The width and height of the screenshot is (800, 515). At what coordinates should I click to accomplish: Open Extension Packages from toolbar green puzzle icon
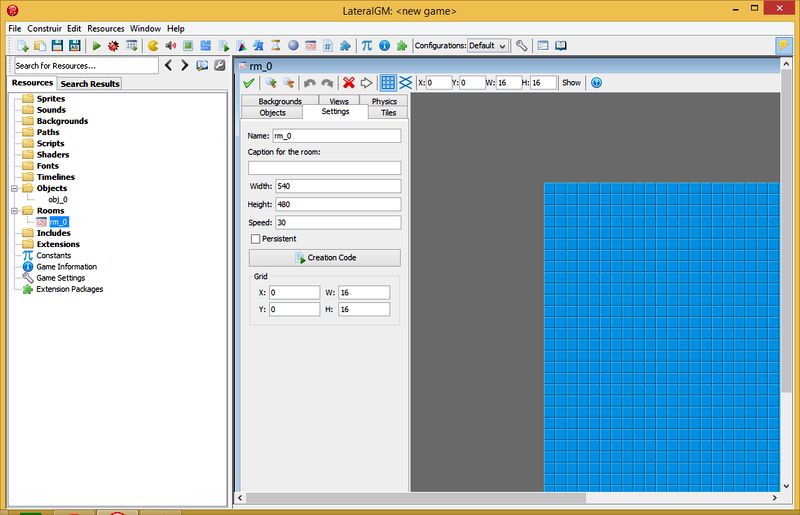[x=402, y=46]
